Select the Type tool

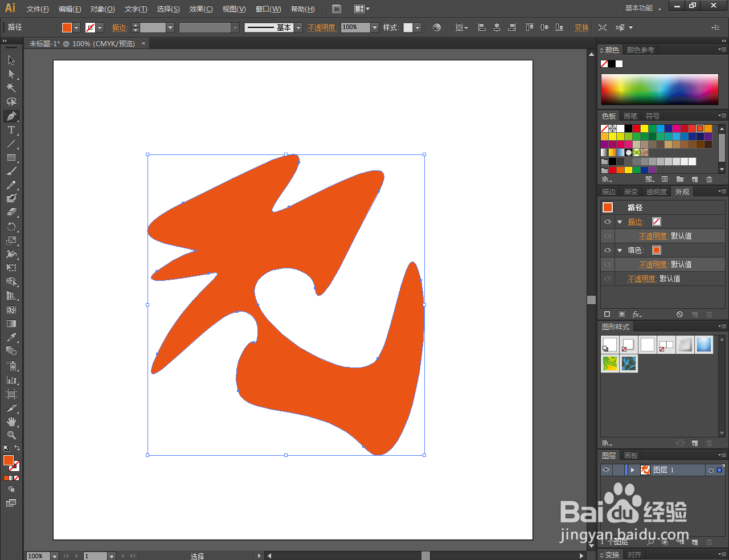coord(11,130)
